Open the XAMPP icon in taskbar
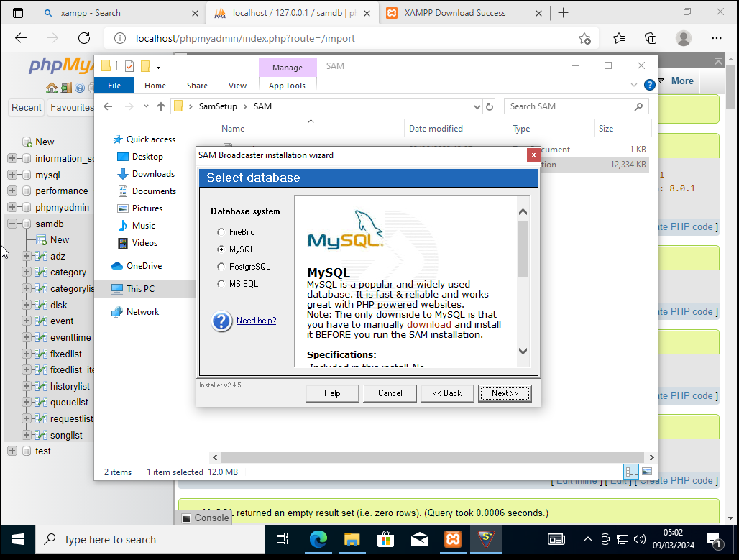Screen dimensions: 739x560 454,539
